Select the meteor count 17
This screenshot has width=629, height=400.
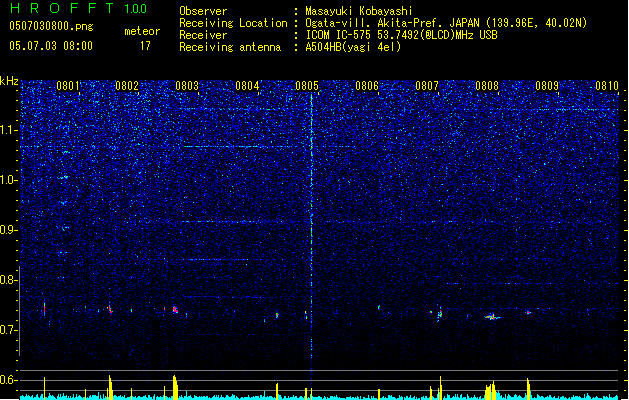click(145, 46)
